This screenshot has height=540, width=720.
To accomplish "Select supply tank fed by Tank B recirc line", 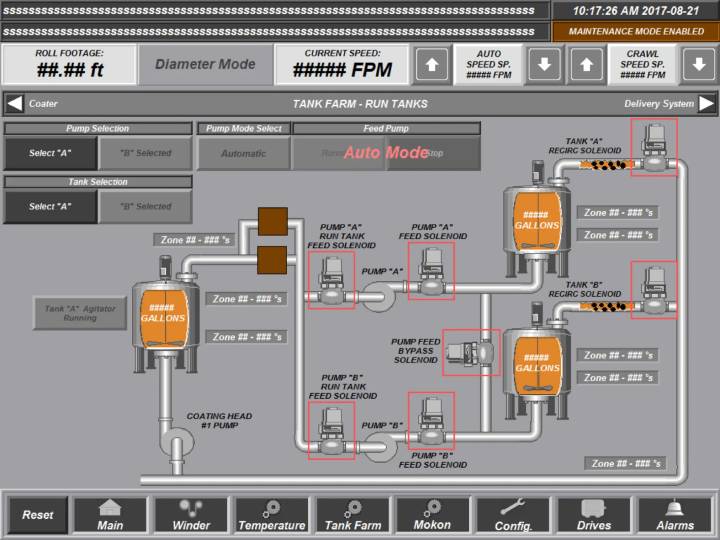I will pyautogui.click(x=537, y=362).
